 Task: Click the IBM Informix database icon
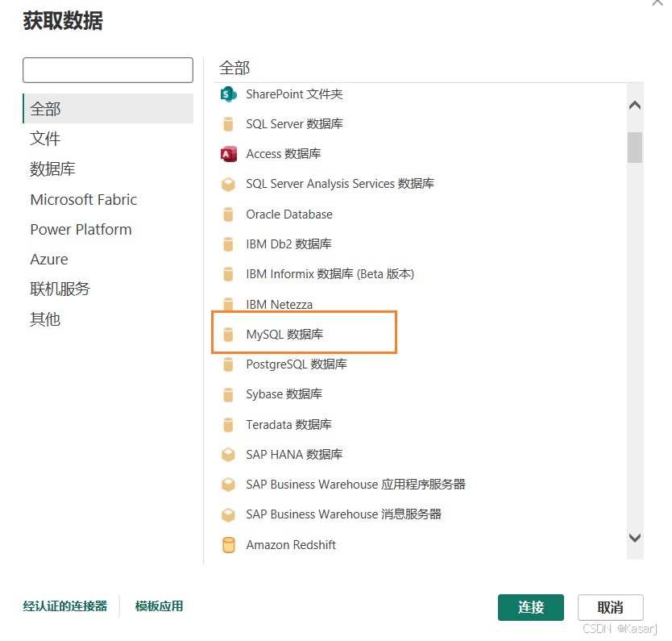point(228,274)
